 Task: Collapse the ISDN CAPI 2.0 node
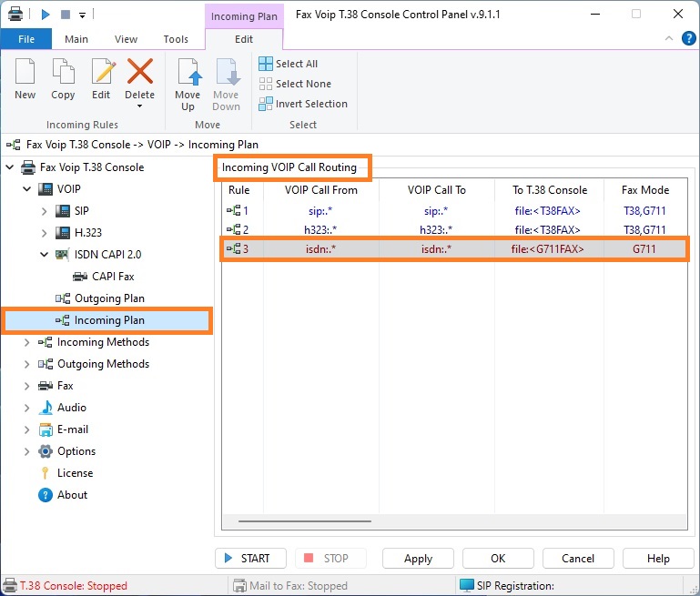click(x=45, y=255)
